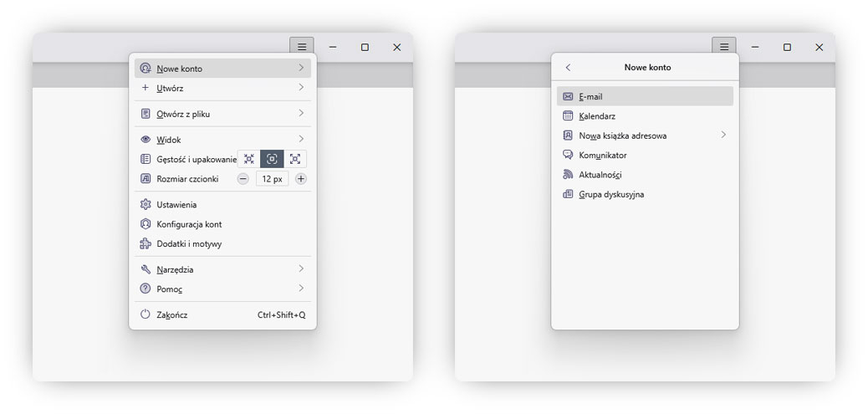Click the Rozmiar czcionki label
868x414 pixels.
point(187,179)
